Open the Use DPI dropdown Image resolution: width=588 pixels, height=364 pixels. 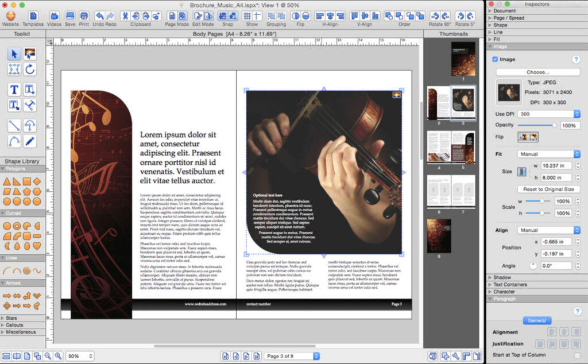coord(549,114)
